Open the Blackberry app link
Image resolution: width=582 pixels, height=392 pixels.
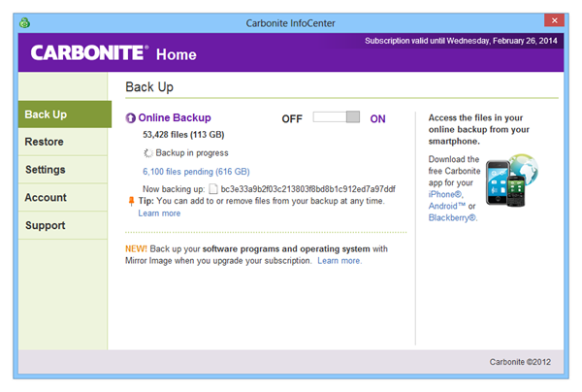pos(452,218)
